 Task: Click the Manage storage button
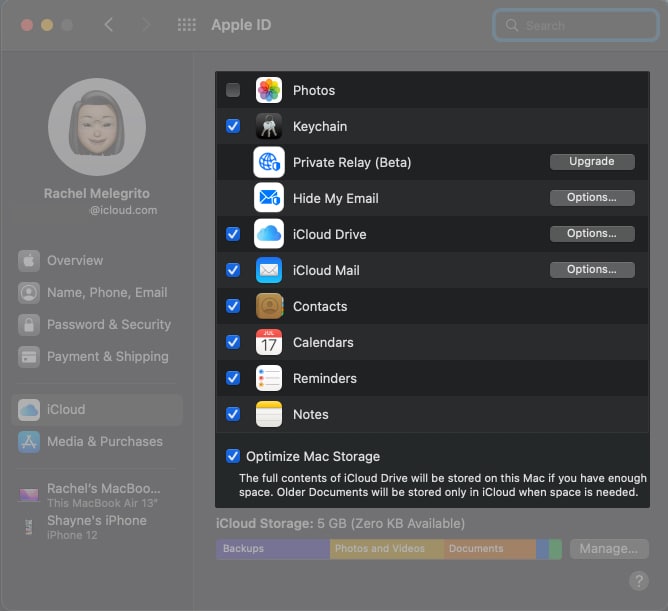[x=609, y=549]
